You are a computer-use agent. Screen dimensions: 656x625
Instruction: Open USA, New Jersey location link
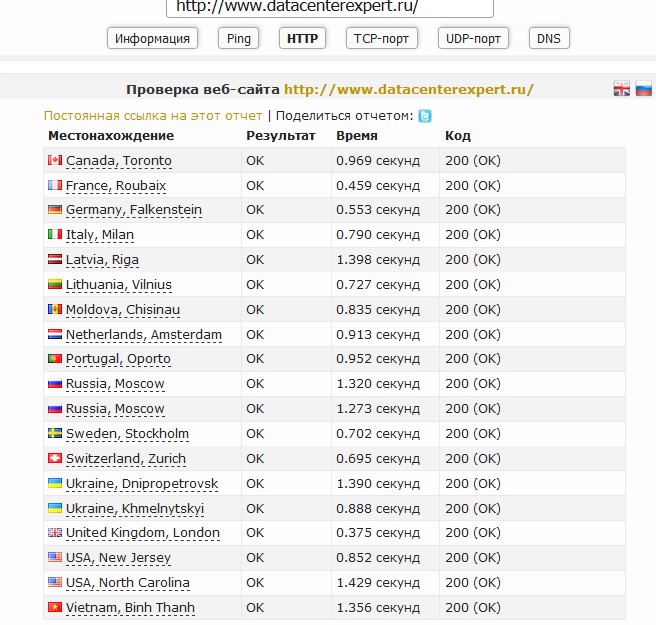point(118,558)
